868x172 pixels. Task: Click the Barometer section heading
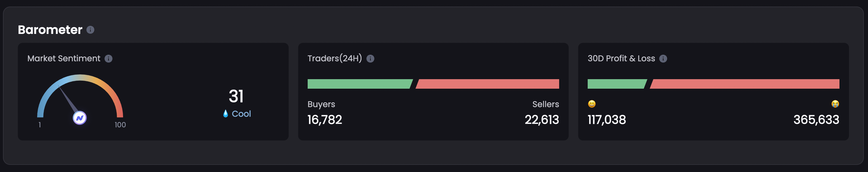pyautogui.click(x=50, y=30)
